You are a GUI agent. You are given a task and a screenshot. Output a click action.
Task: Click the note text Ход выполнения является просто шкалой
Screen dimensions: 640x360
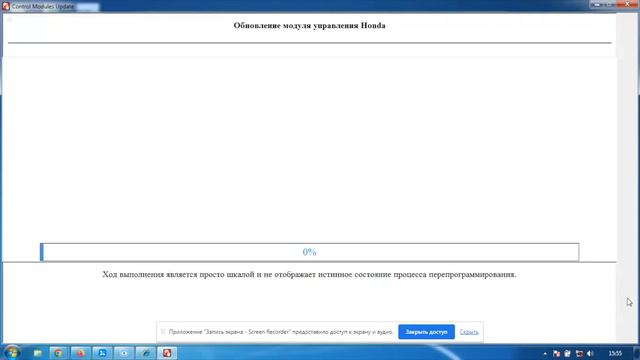click(309, 274)
